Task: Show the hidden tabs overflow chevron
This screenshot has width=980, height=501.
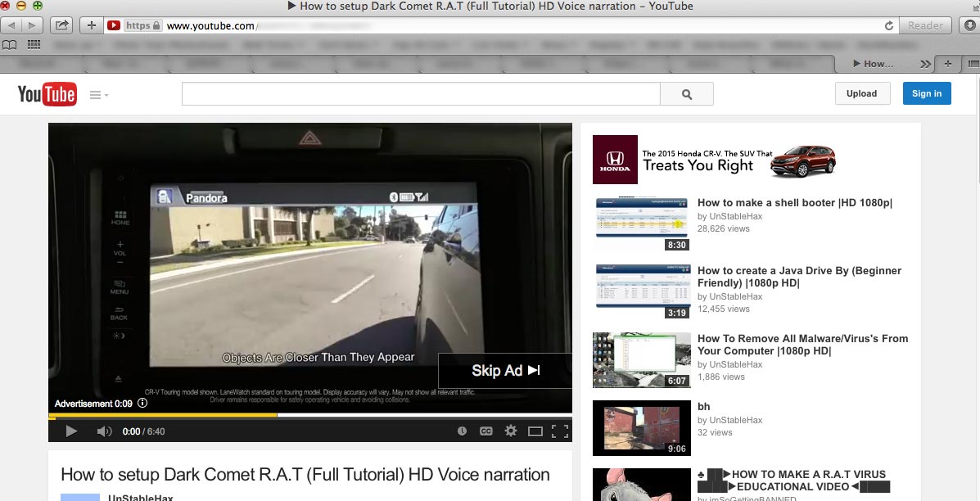Action: (925, 64)
